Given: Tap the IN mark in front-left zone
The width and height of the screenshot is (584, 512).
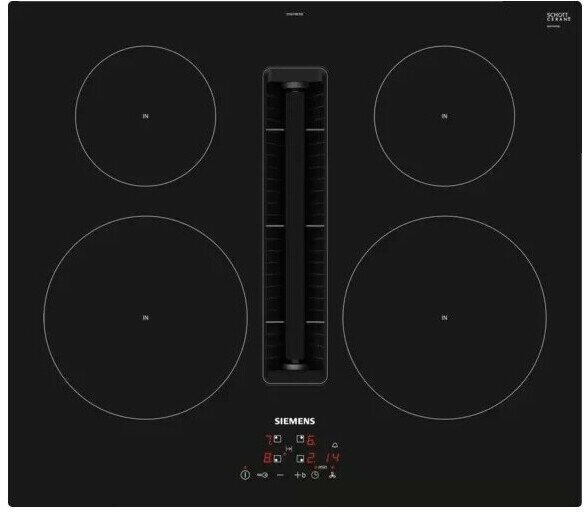Looking at the screenshot, I should (146, 318).
